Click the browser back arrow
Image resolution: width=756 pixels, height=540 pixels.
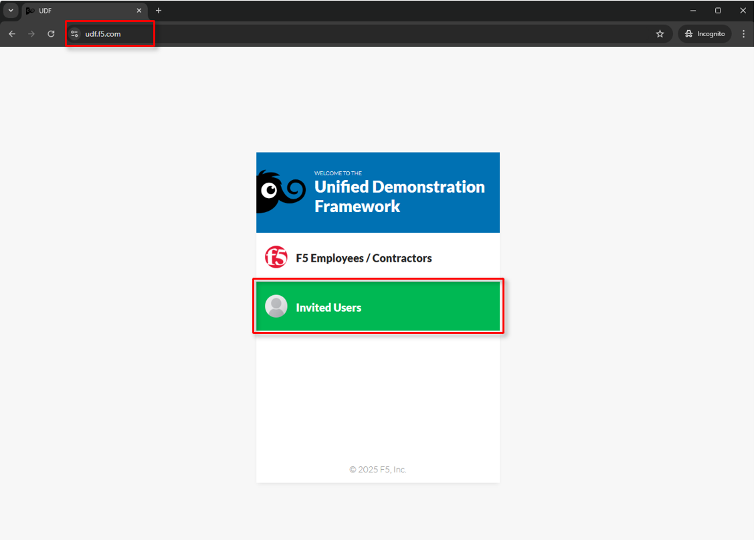click(12, 33)
